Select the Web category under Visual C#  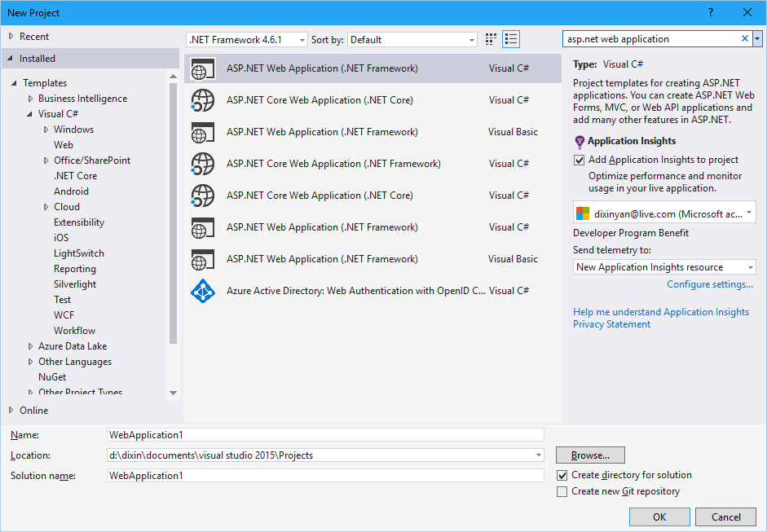pos(64,145)
